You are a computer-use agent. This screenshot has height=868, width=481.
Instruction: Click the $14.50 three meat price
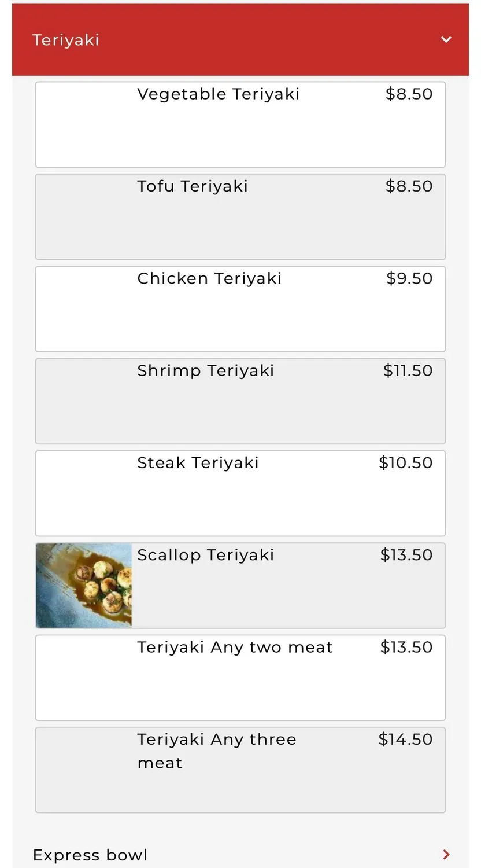point(405,739)
